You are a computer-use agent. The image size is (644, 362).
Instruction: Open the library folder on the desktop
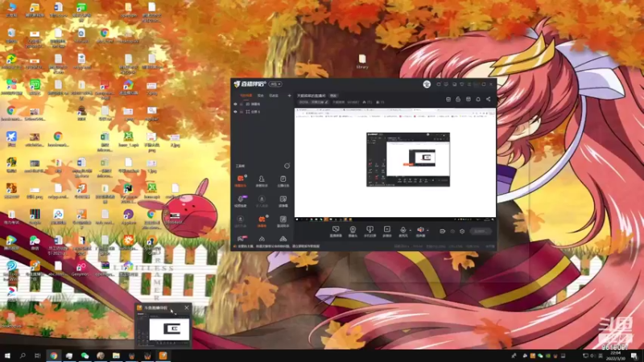coord(361,62)
